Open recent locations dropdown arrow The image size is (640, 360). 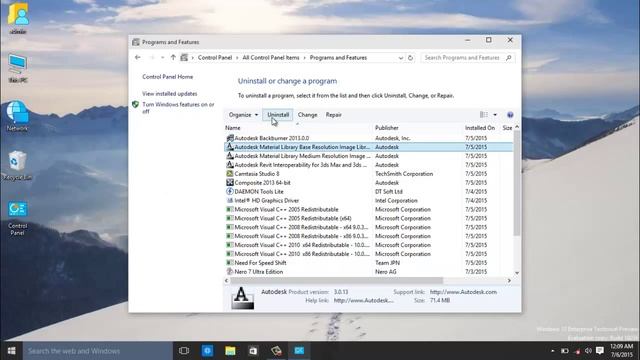point(162,58)
